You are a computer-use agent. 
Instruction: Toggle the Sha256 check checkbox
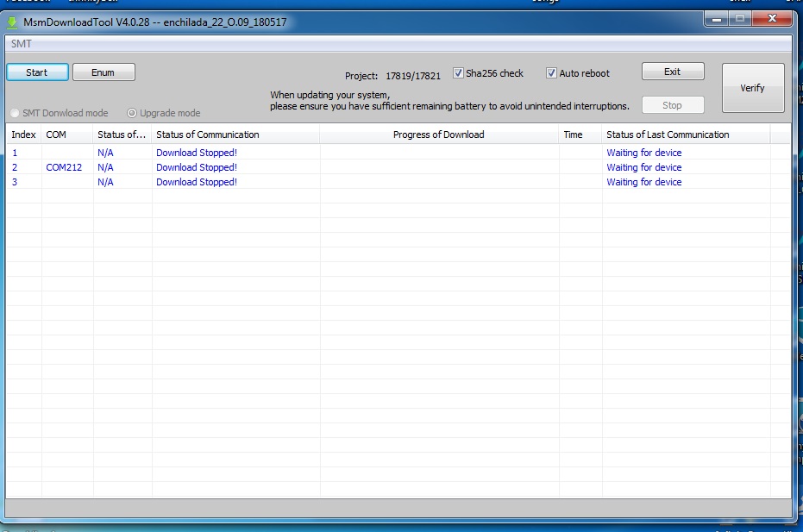(458, 73)
